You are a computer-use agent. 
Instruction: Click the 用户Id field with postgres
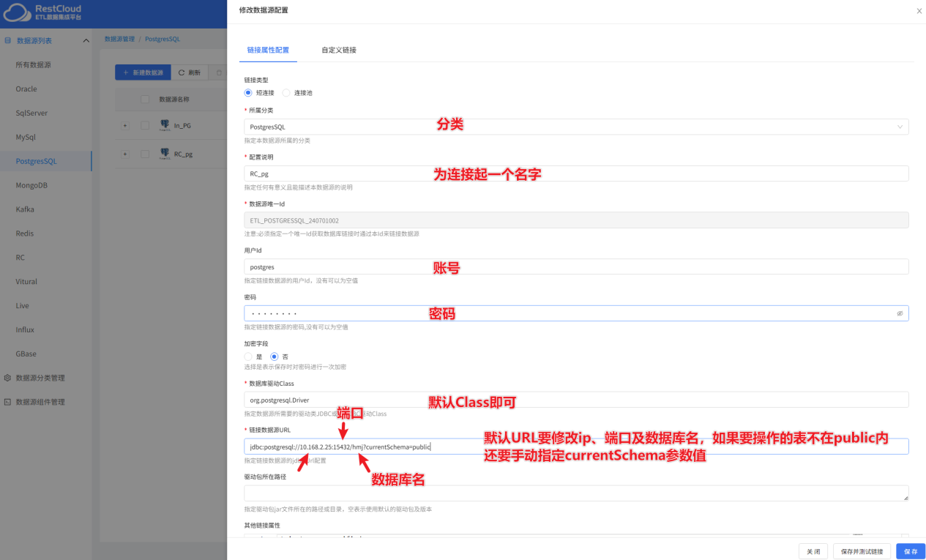576,267
